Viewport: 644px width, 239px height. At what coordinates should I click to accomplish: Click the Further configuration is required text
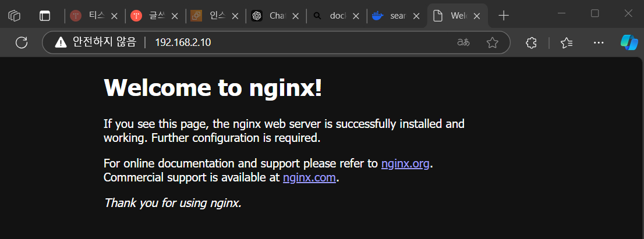coord(236,138)
